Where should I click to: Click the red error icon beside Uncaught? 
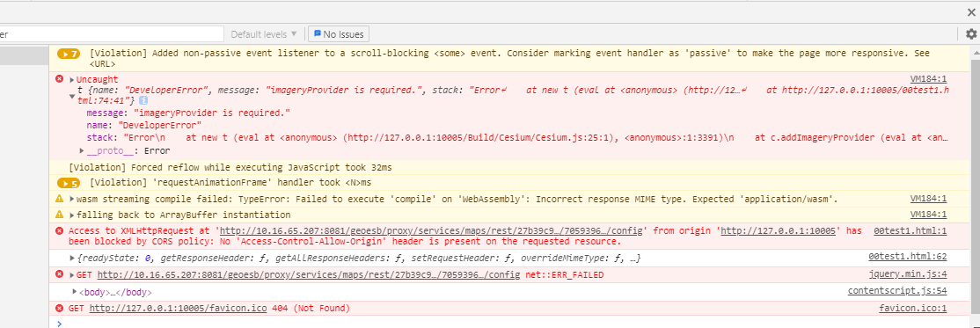pos(60,79)
